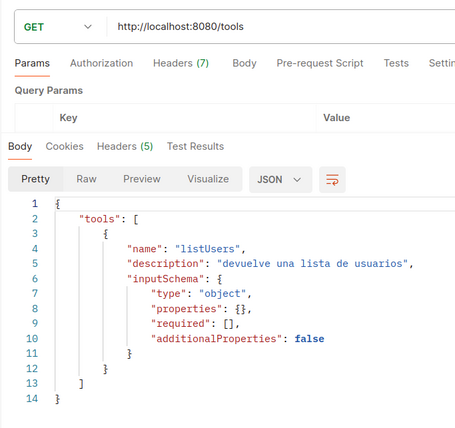Open the Authorization tab
This screenshot has height=428, width=455.
pyautogui.click(x=101, y=63)
